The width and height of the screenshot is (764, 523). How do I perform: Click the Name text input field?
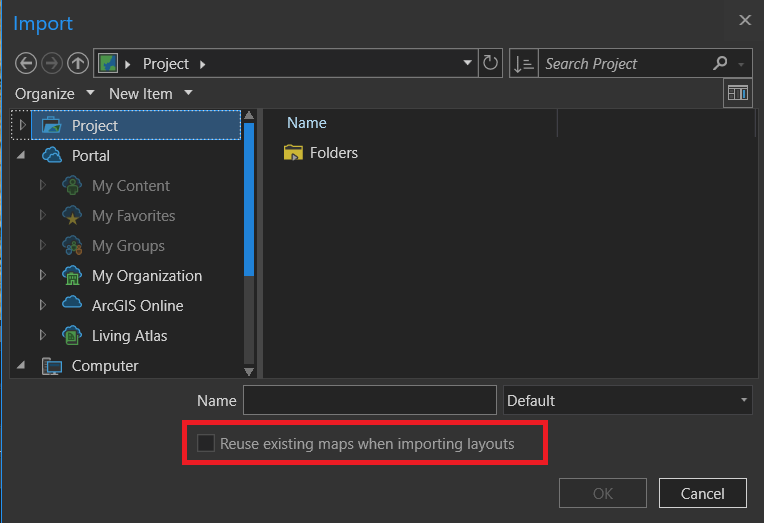[x=369, y=400]
